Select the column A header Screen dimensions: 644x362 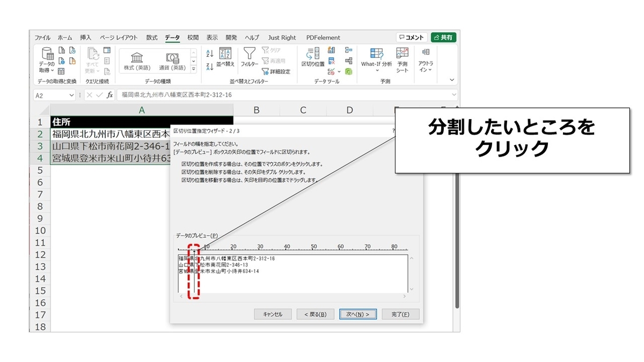[x=142, y=110]
